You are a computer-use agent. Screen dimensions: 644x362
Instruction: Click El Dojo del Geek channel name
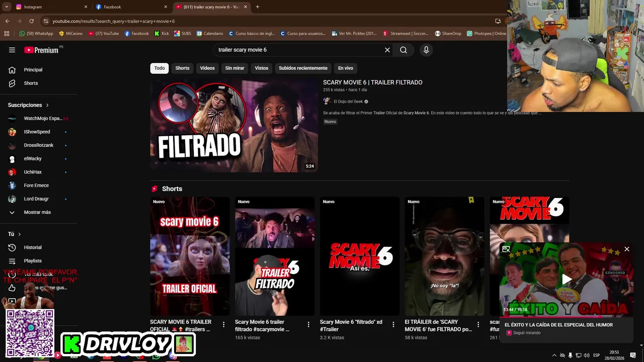pos(348,102)
